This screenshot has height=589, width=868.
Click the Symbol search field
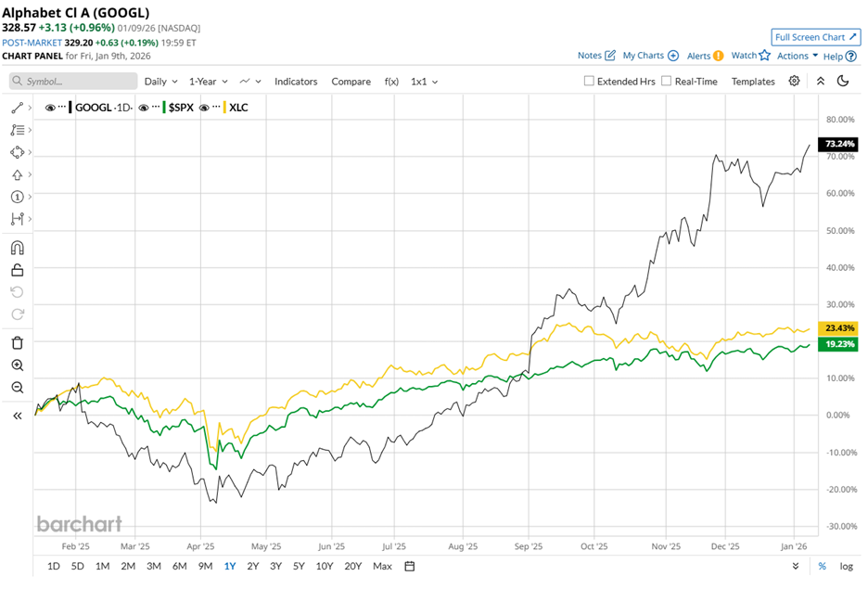pos(74,82)
